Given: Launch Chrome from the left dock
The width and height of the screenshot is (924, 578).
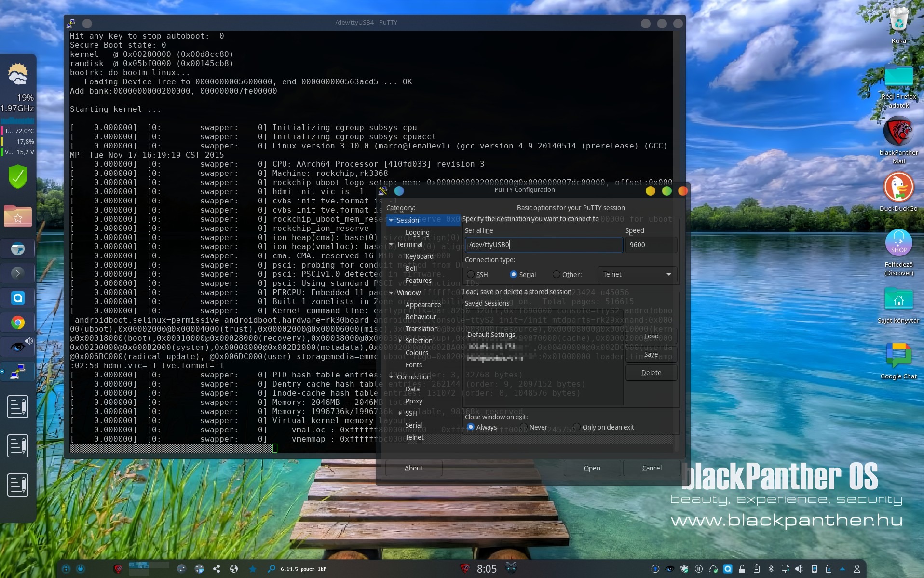Looking at the screenshot, I should click(18, 323).
